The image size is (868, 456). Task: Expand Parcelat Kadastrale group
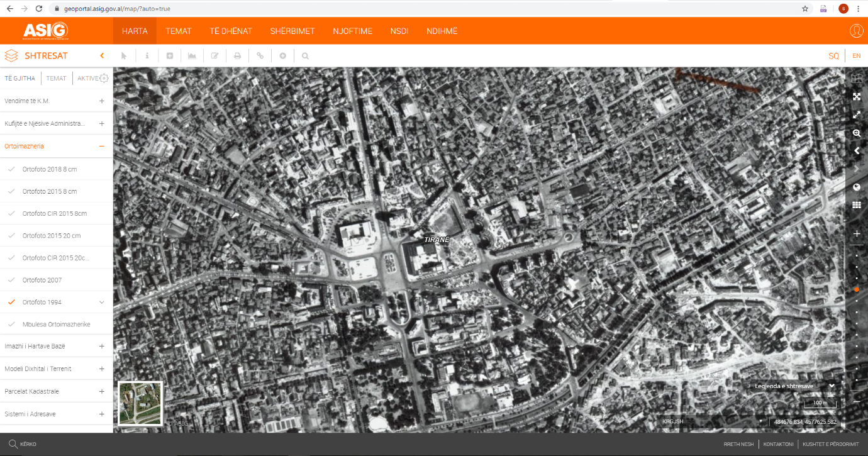tap(102, 391)
